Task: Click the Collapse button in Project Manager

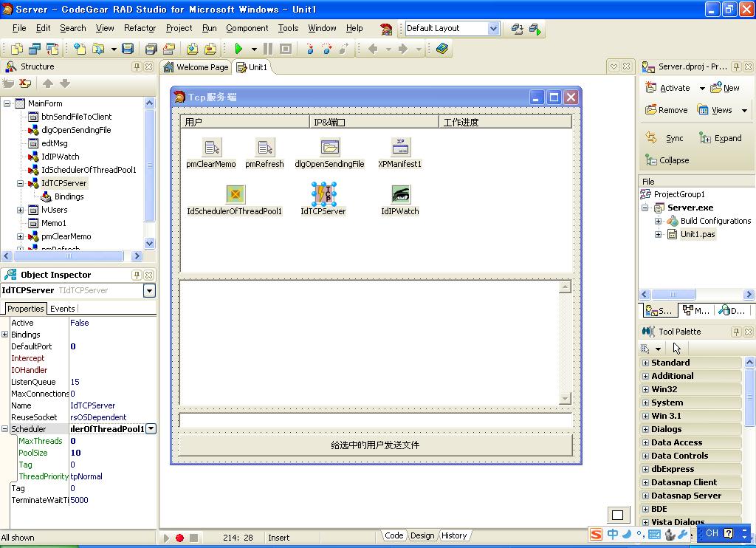Action: tap(667, 160)
